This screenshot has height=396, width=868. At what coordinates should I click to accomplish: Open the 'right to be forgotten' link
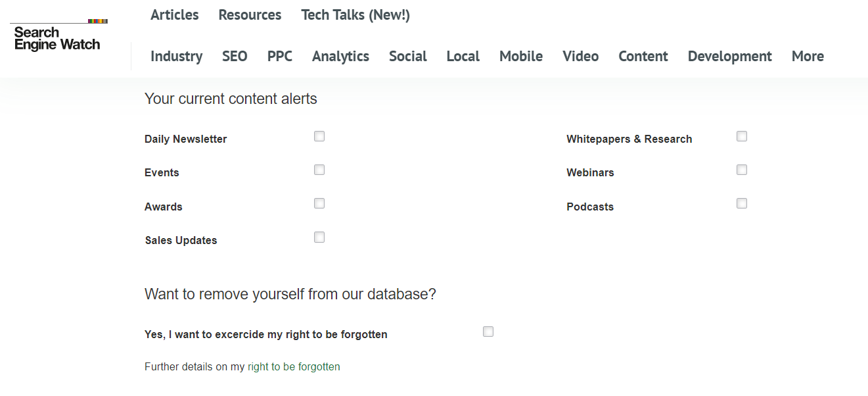point(294,367)
